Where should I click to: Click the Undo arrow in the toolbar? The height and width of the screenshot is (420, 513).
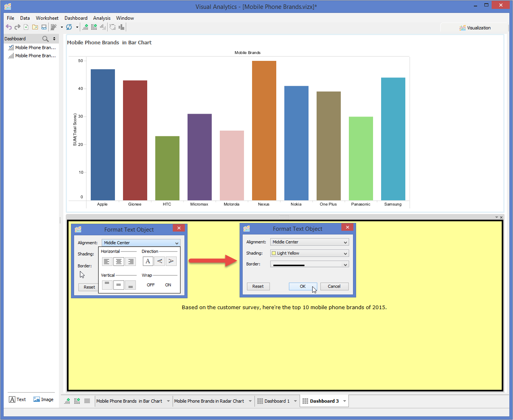pyautogui.click(x=8, y=27)
